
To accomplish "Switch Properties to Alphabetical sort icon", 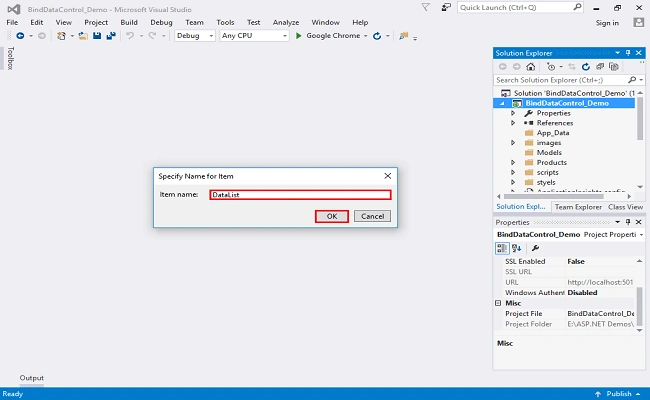I will point(517,248).
